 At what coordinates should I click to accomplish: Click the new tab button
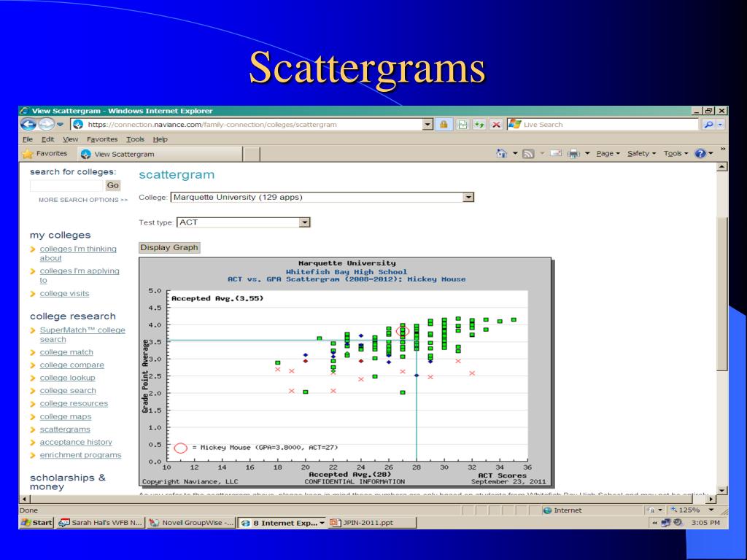click(252, 154)
